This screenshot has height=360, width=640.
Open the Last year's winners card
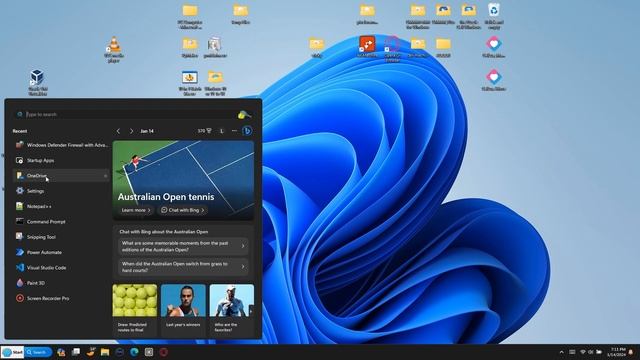183,310
